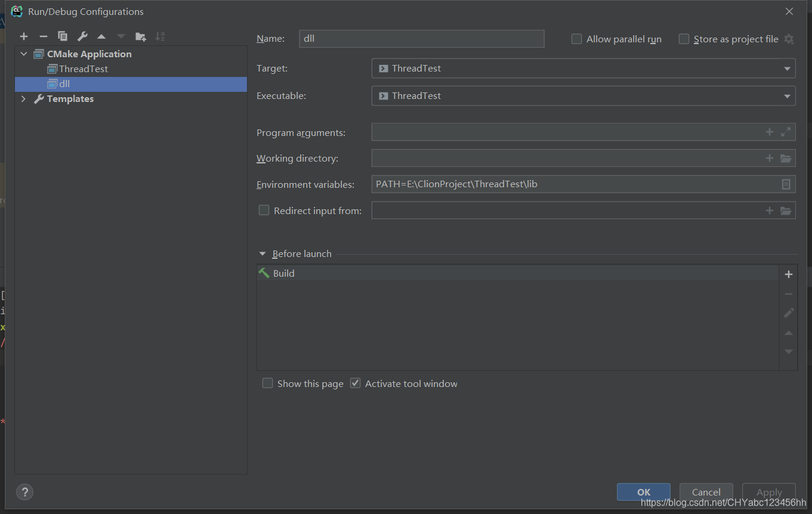Create a new configuration folder

pos(141,37)
